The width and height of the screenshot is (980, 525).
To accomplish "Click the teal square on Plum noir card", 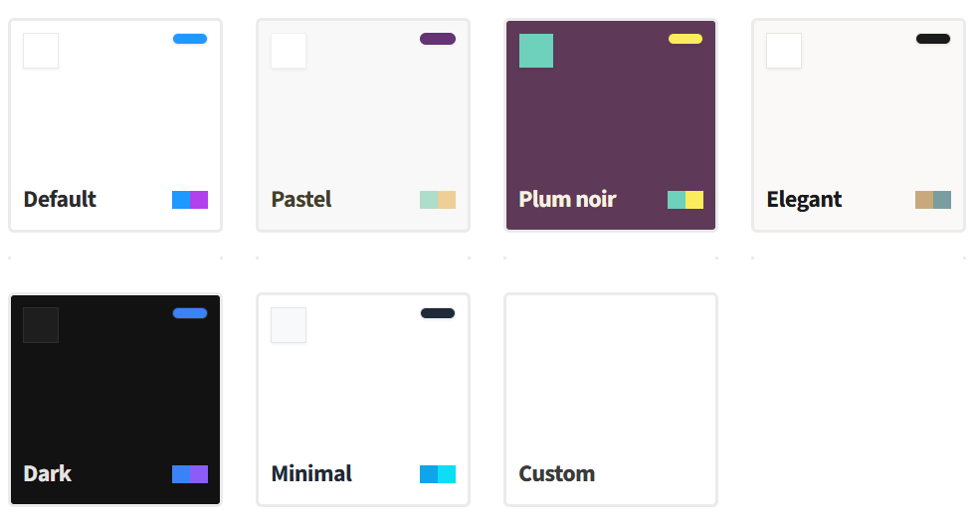I will [x=536, y=51].
